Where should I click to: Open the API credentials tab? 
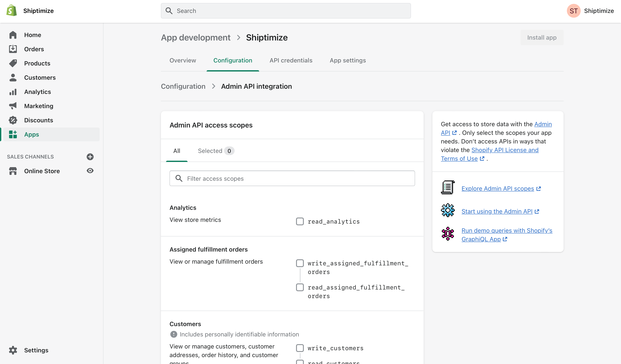click(x=291, y=60)
